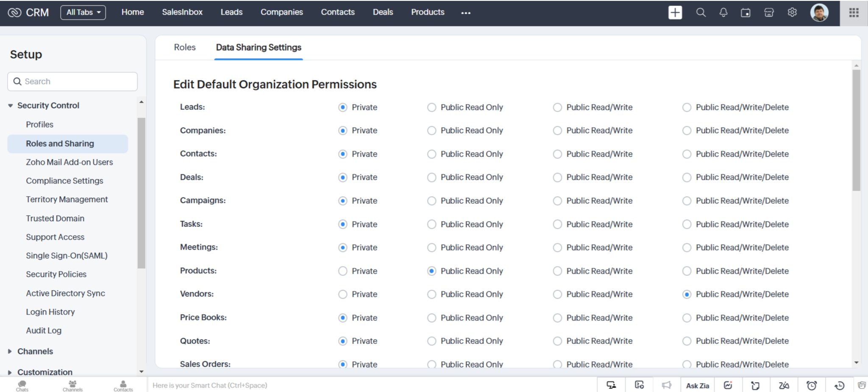Switch to the Roles tab
Screen dimensions: 868x392
point(184,47)
